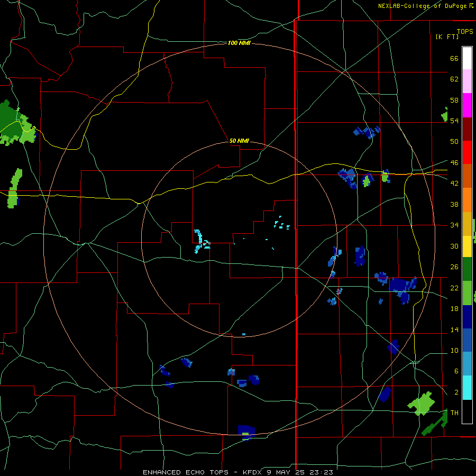Click the '100 NMI' range ring label
476x476 pixels.
(239, 43)
